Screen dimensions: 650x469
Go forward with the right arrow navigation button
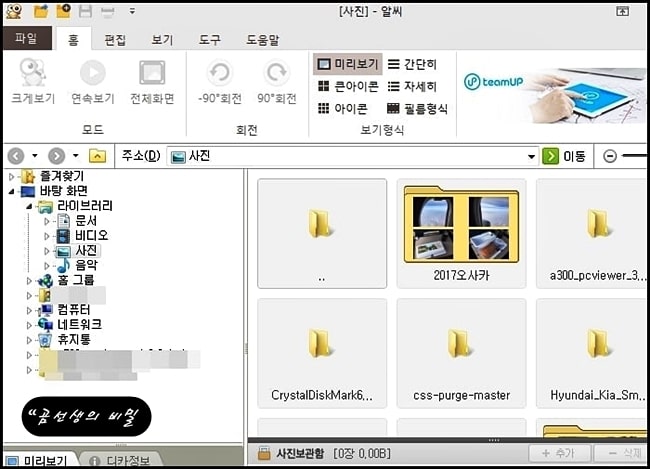(x=56, y=156)
